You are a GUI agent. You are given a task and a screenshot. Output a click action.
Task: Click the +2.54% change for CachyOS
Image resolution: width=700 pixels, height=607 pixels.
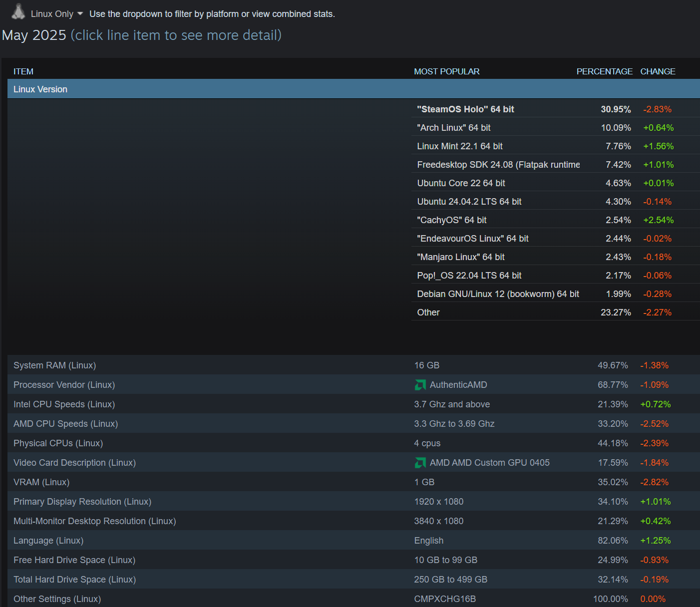tap(659, 220)
